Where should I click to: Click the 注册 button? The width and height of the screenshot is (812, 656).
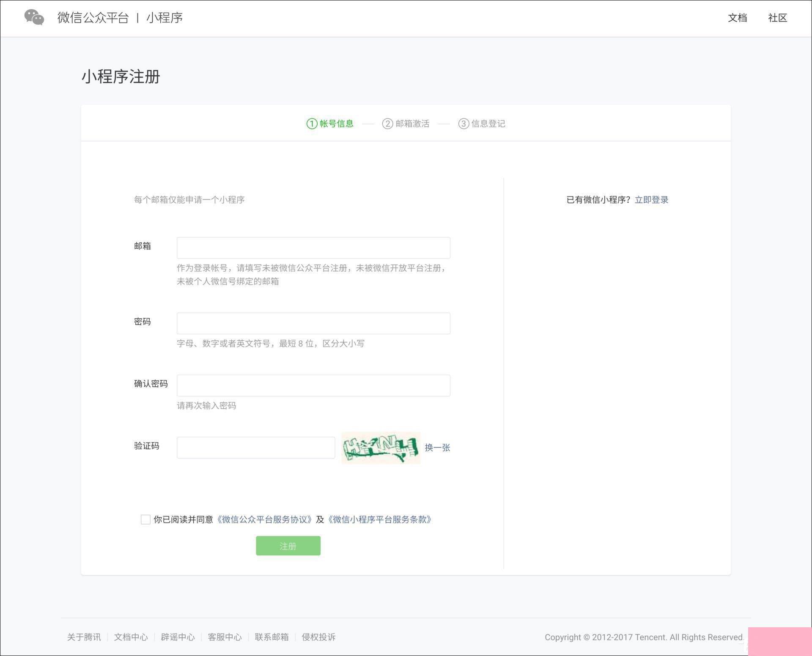(288, 545)
